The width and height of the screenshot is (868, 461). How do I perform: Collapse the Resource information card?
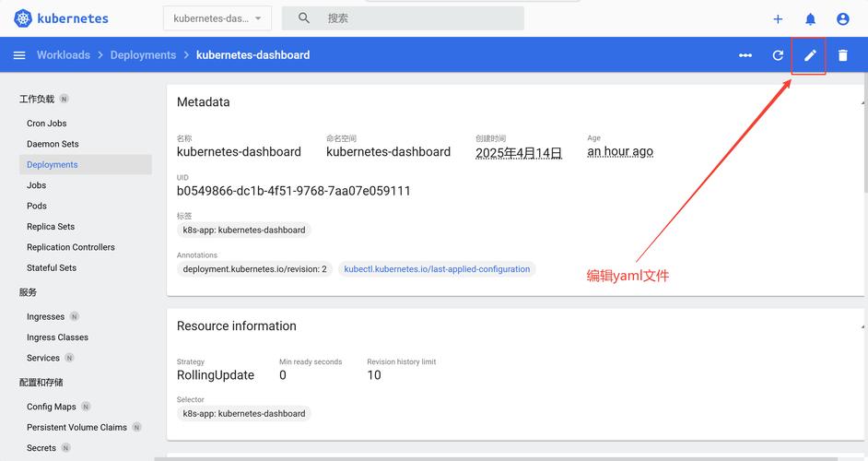[862, 325]
